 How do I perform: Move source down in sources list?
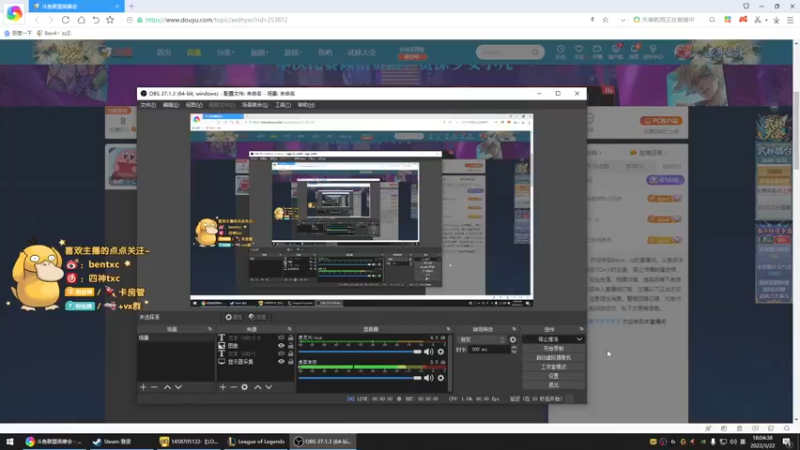tap(269, 387)
